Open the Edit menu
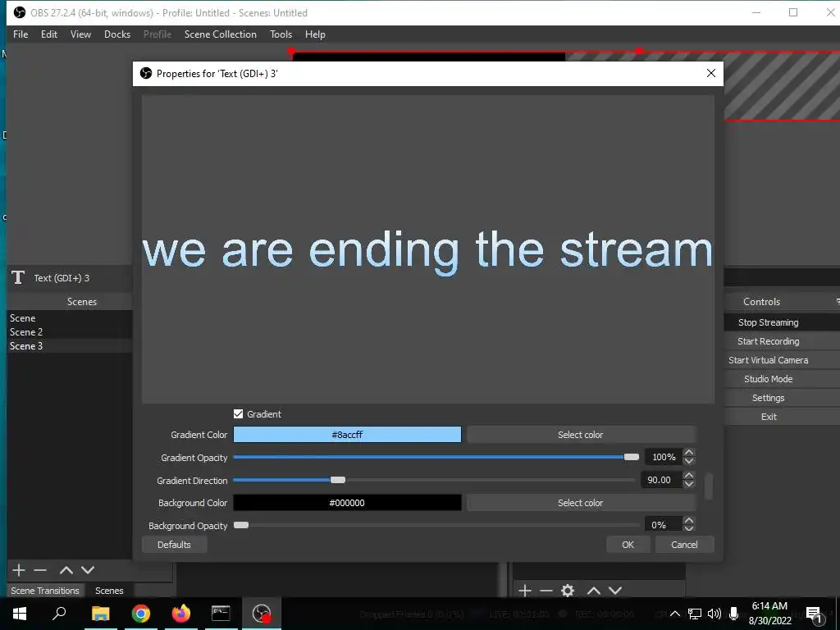The width and height of the screenshot is (840, 630). pyautogui.click(x=48, y=34)
